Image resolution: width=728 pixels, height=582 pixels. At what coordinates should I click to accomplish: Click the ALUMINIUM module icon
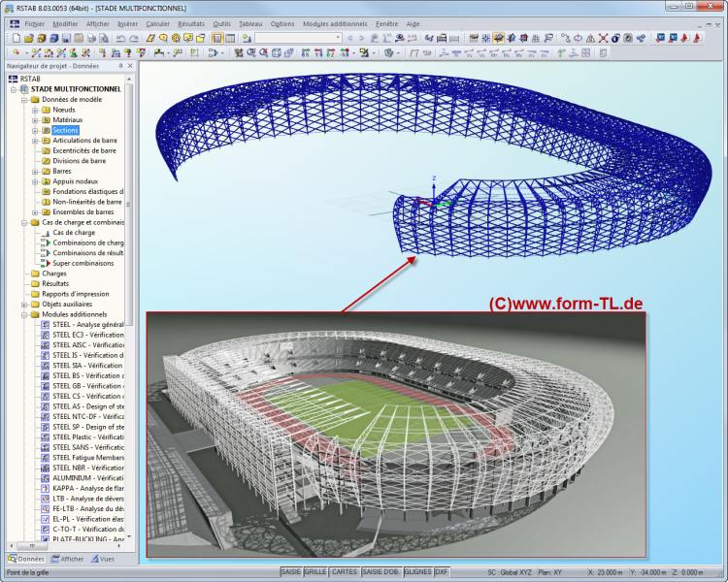(x=45, y=478)
